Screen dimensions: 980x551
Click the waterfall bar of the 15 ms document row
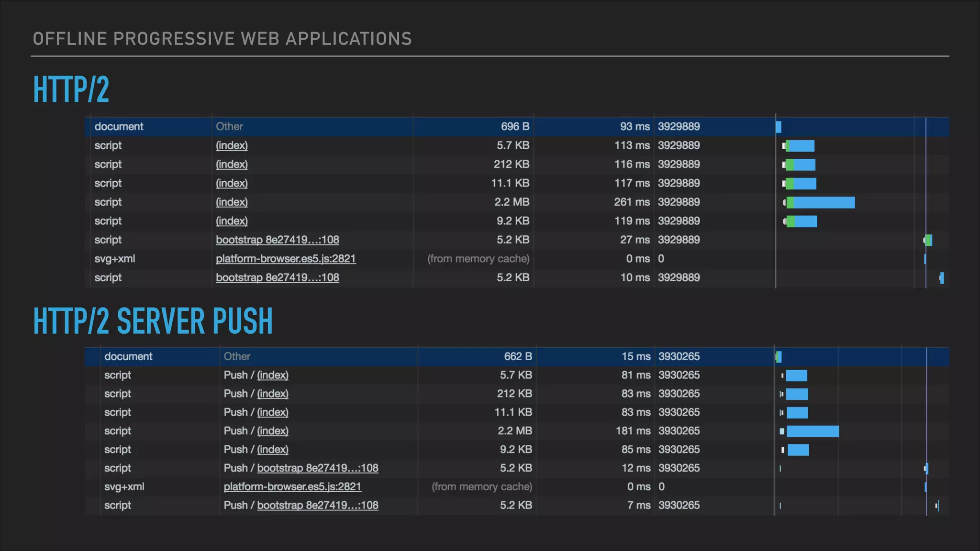(x=779, y=357)
